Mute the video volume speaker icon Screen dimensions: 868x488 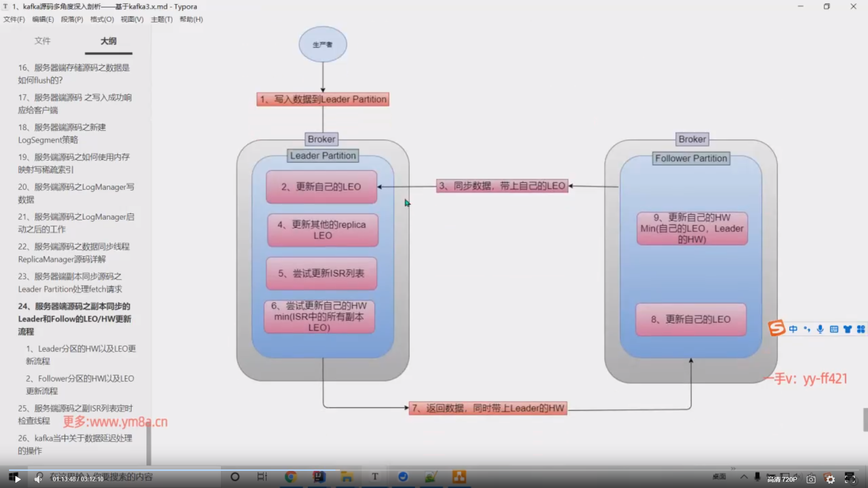point(38,479)
